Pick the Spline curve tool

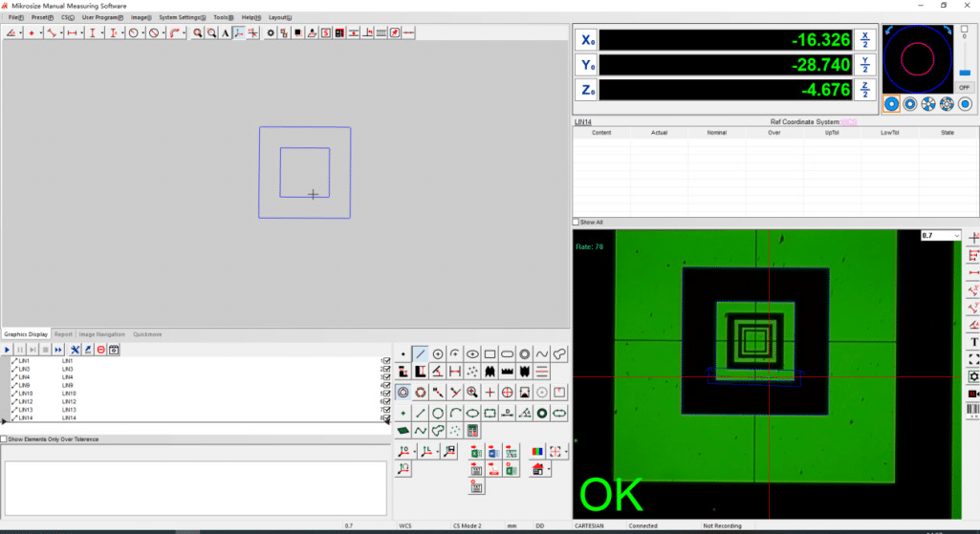tap(542, 354)
